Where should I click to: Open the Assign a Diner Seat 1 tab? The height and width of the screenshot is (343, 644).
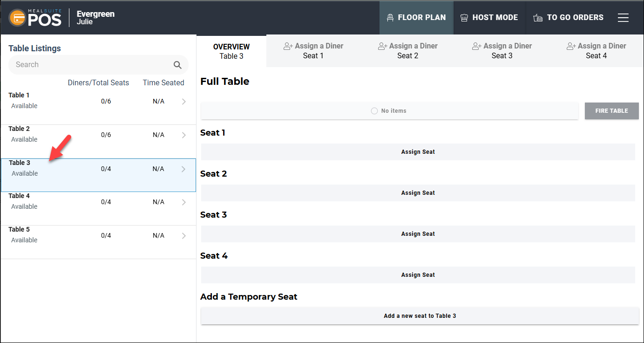(313, 51)
